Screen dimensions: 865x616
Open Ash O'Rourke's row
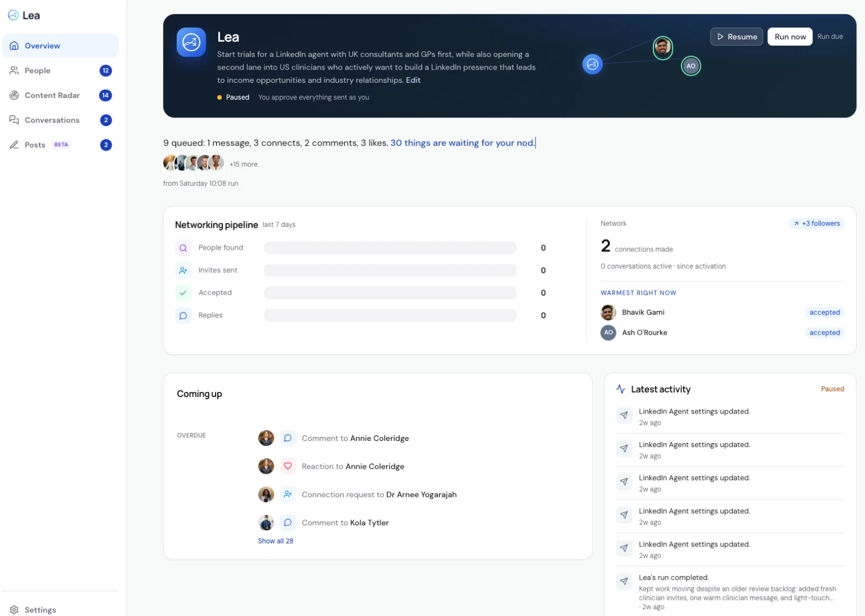pos(722,333)
